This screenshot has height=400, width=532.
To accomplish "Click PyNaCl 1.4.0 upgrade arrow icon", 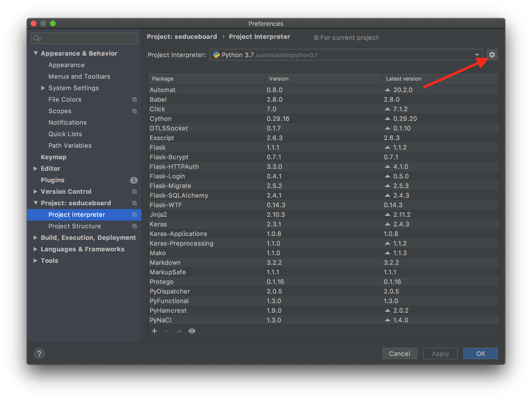I will point(387,320).
